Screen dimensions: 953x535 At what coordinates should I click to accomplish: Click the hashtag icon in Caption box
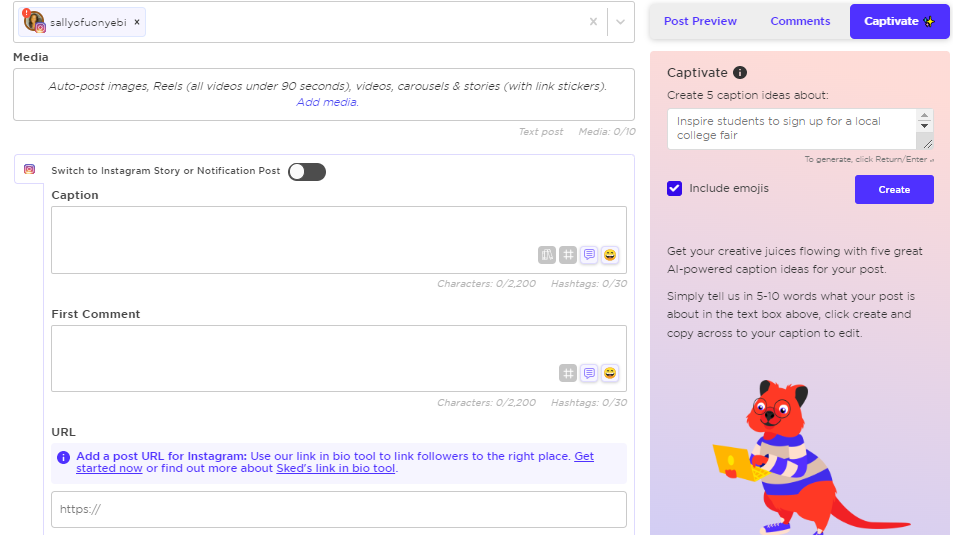(568, 255)
